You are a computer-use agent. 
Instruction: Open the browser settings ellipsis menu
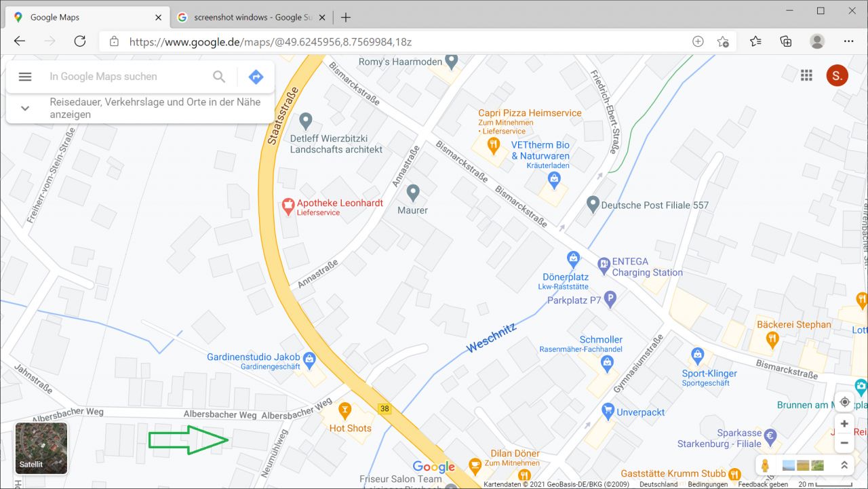(848, 41)
